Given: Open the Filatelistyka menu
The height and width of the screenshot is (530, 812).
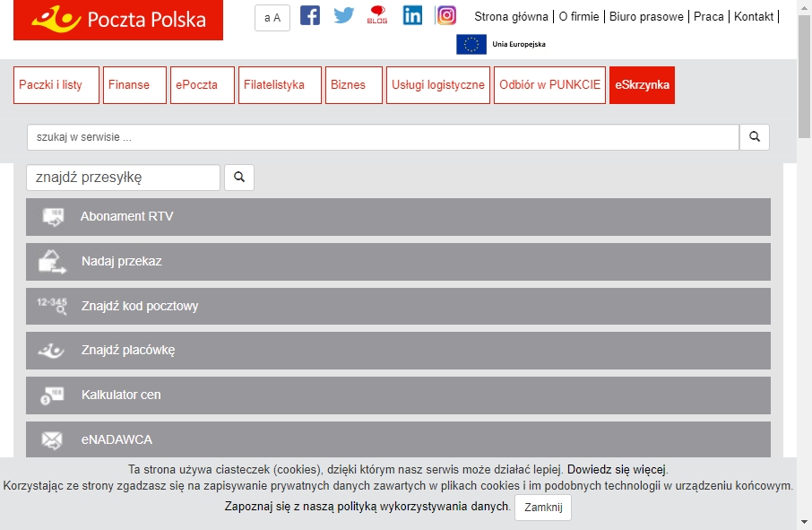Looking at the screenshot, I should (280, 85).
